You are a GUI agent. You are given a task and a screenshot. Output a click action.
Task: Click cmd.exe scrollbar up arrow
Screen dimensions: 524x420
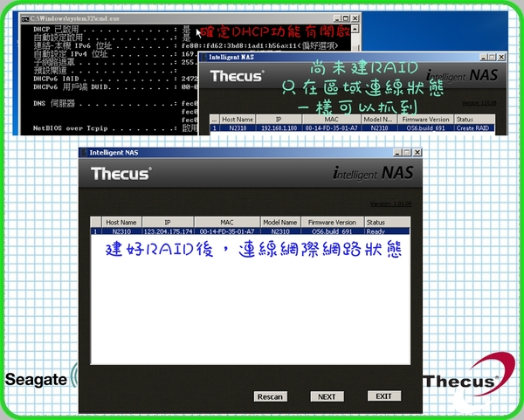[355, 29]
